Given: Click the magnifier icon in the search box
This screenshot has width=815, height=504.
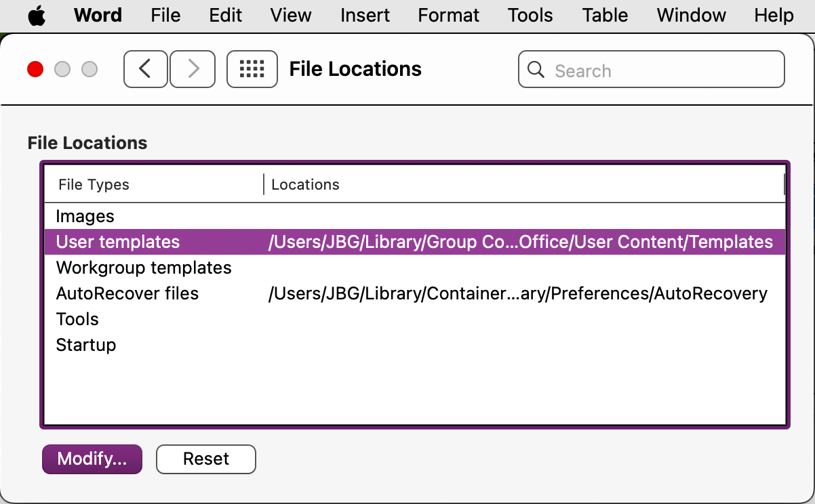Looking at the screenshot, I should click(x=536, y=70).
